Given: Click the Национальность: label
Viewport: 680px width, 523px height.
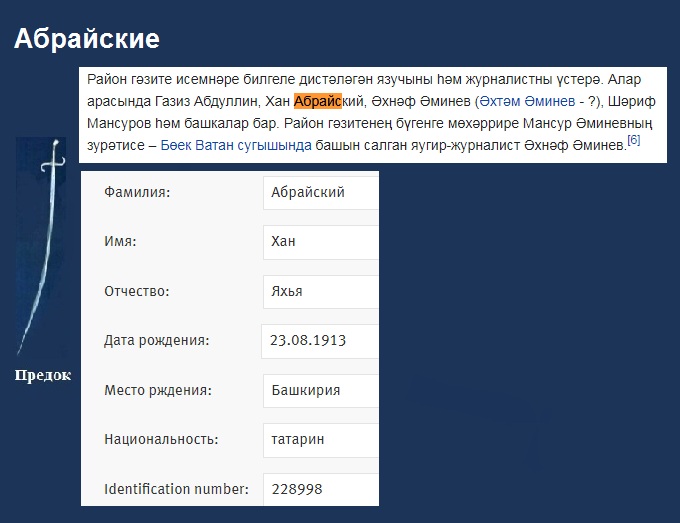Looking at the screenshot, I should pos(161,440).
